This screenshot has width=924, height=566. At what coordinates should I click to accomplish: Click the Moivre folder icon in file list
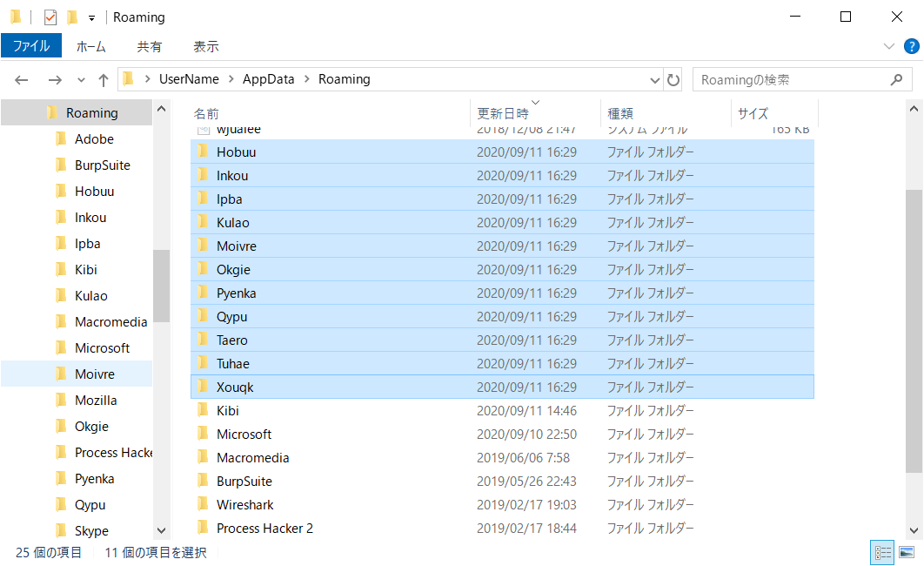point(203,246)
